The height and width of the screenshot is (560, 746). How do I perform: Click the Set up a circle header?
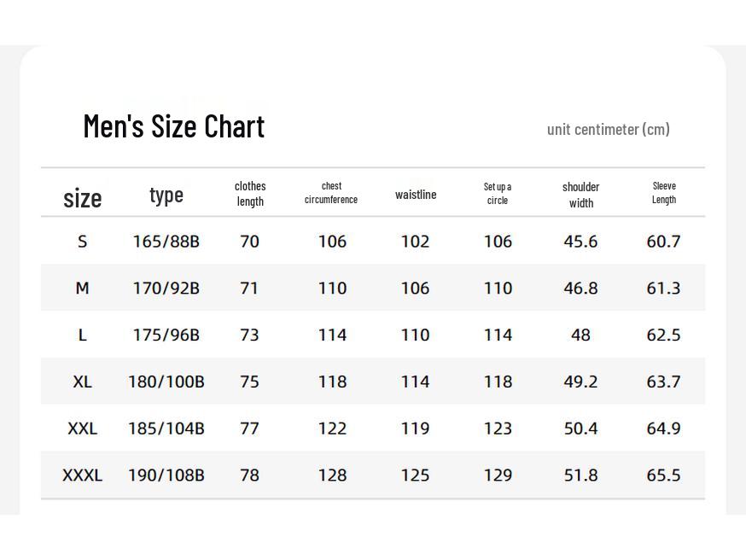point(498,194)
